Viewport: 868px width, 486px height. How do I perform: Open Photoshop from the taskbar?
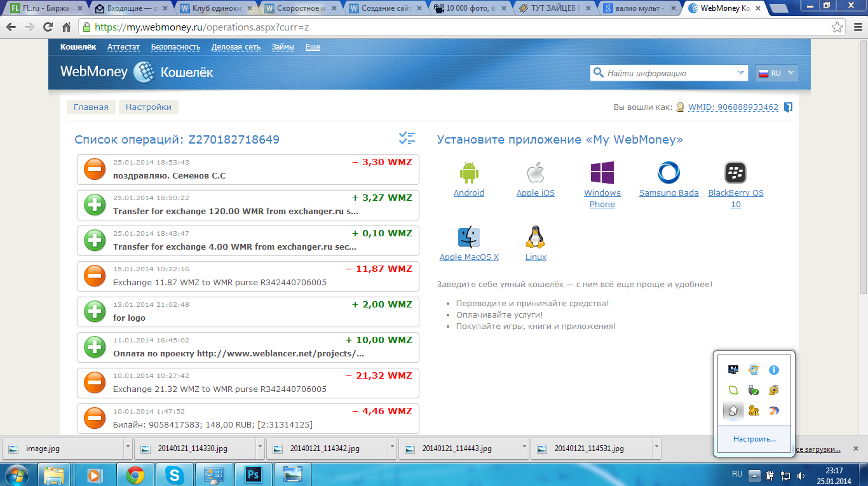pyautogui.click(x=254, y=475)
